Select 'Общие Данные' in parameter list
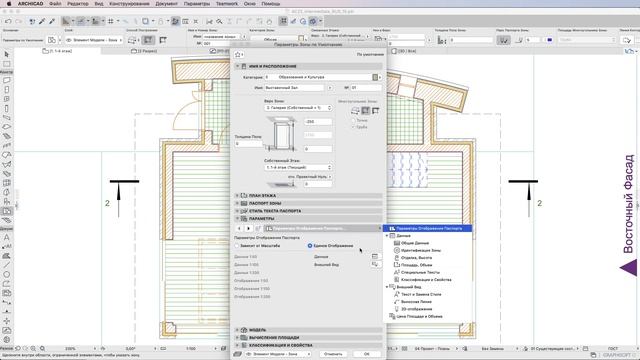The height and width of the screenshot is (360, 640). (415, 243)
